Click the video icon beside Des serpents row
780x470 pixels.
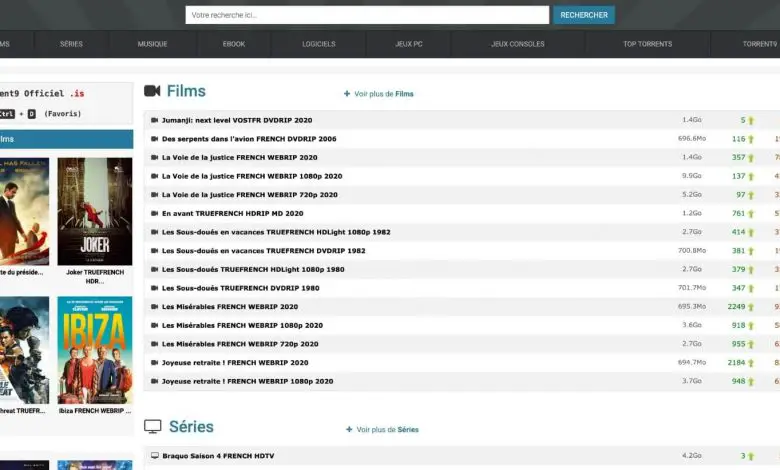pos(154,139)
